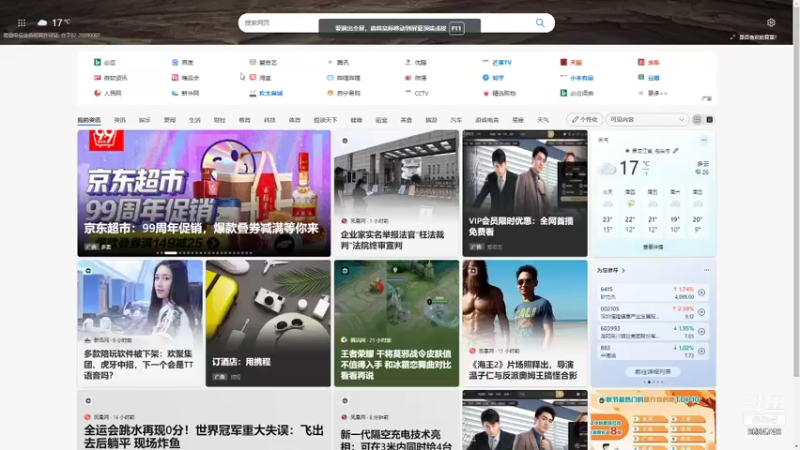Open the 全运会跳水 diving headline article
The image size is (800, 450).
204,436
